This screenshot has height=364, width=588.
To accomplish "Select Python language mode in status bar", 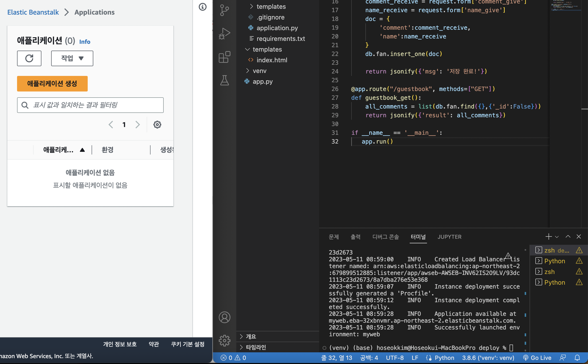I will click(x=444, y=358).
